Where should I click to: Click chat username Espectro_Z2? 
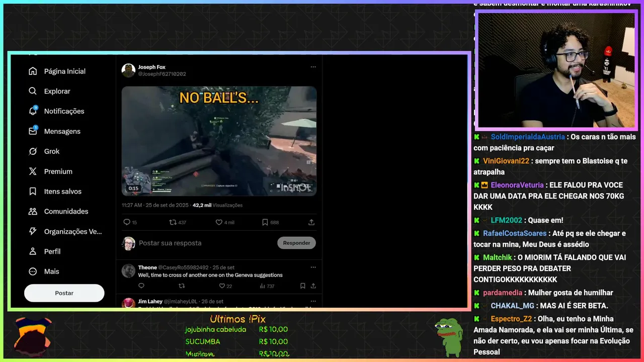tap(511, 319)
